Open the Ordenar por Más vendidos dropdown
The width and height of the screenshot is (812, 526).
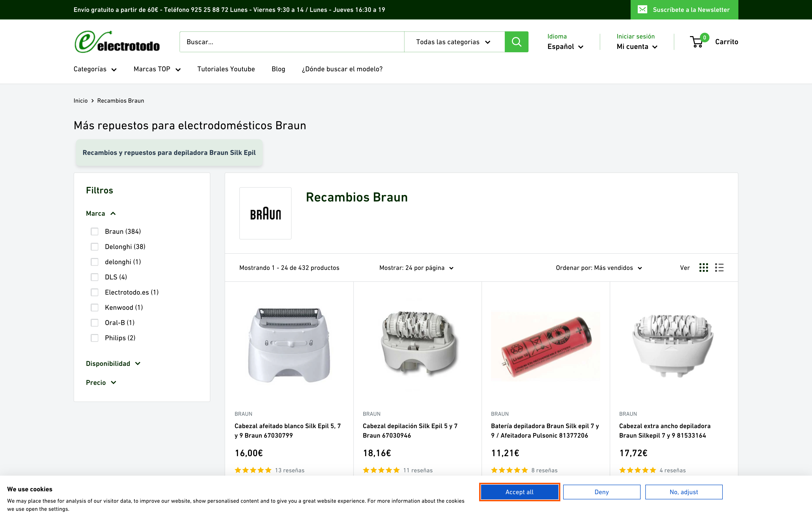(598, 268)
